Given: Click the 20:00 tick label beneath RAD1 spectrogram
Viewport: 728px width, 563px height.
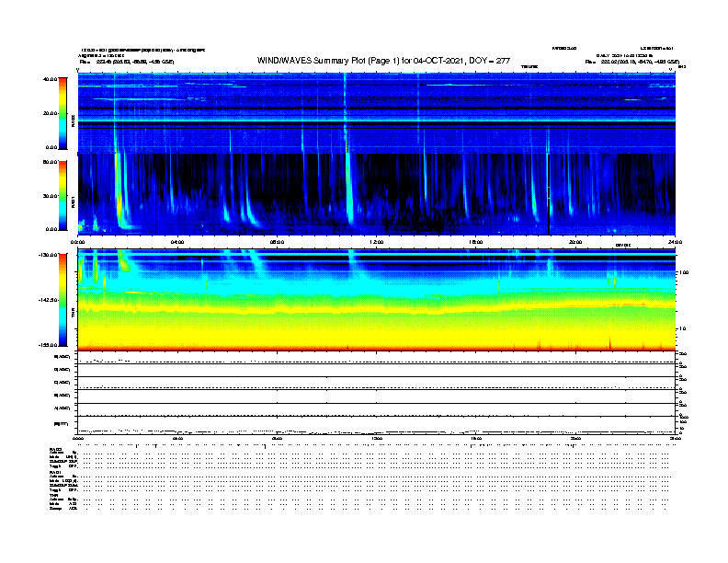Looking at the screenshot, I should coord(575,242).
